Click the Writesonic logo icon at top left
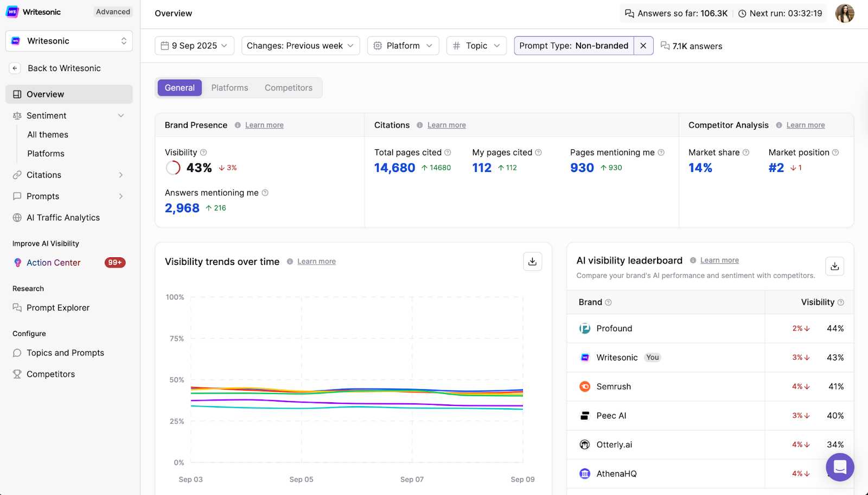Viewport: 868px width, 495px height. coord(12,12)
